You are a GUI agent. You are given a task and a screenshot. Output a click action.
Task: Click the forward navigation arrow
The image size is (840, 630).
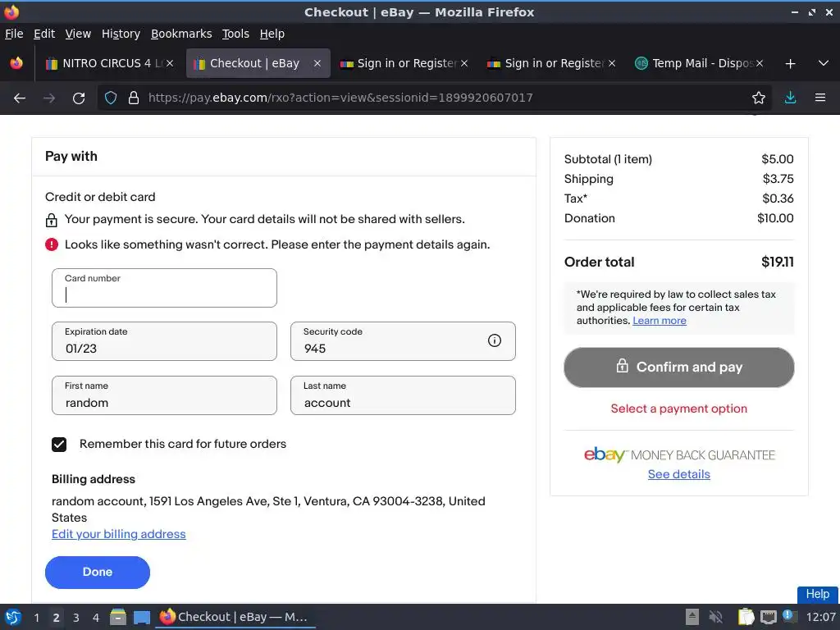coord(49,98)
